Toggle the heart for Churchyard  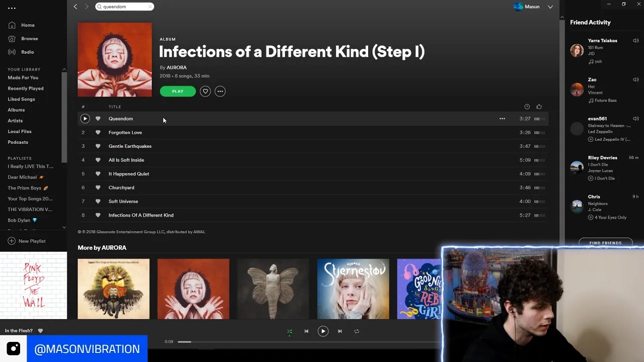98,188
